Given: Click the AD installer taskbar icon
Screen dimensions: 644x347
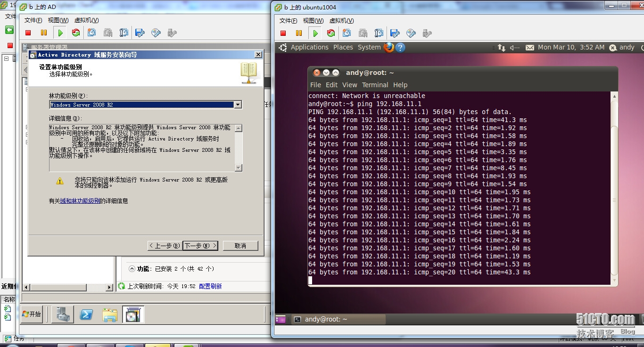Looking at the screenshot, I should (133, 314).
